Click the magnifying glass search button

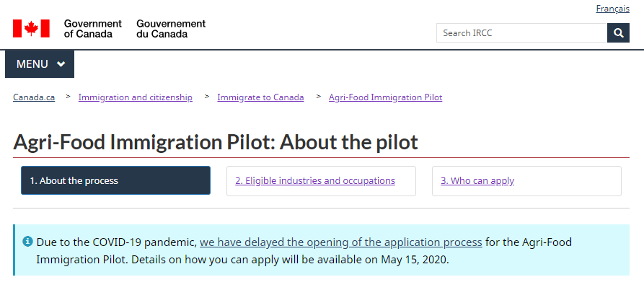[x=618, y=33]
